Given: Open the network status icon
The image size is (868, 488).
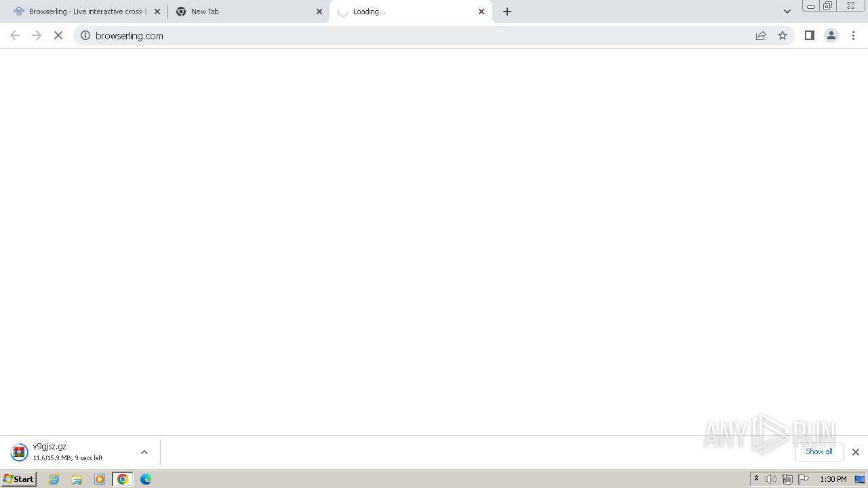Looking at the screenshot, I should point(787,479).
